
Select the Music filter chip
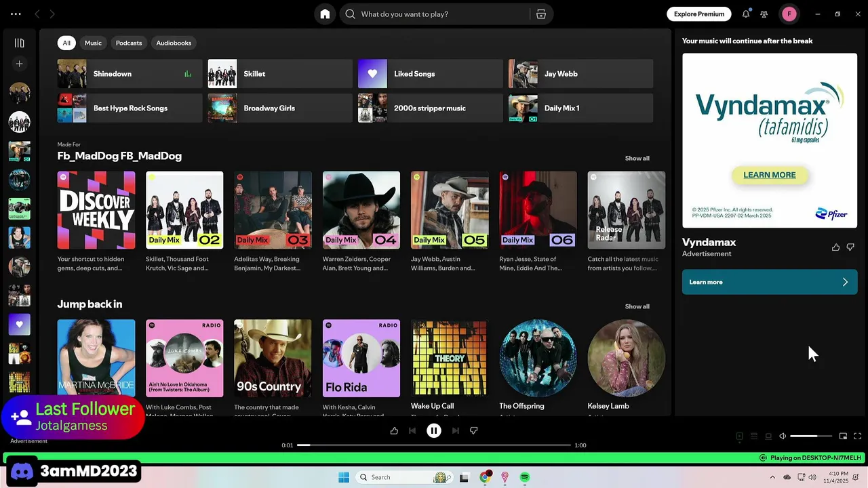93,43
